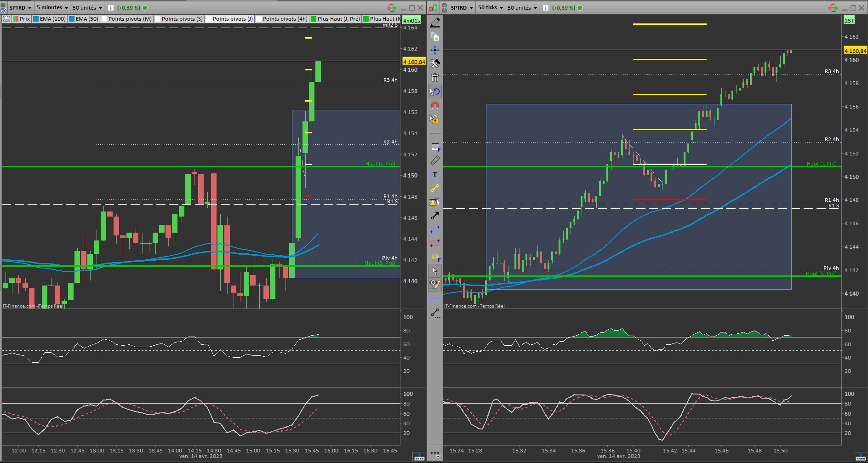The height and width of the screenshot is (463, 868).
Task: Click the info button on right chart
Action: point(545,8)
